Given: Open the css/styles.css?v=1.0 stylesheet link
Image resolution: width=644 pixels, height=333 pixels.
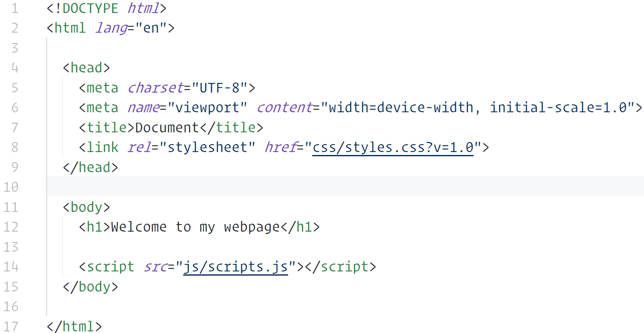Looking at the screenshot, I should pos(392,147).
